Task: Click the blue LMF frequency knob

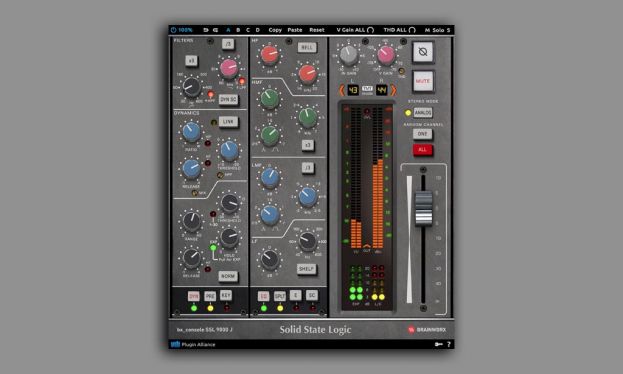Action: [308, 196]
